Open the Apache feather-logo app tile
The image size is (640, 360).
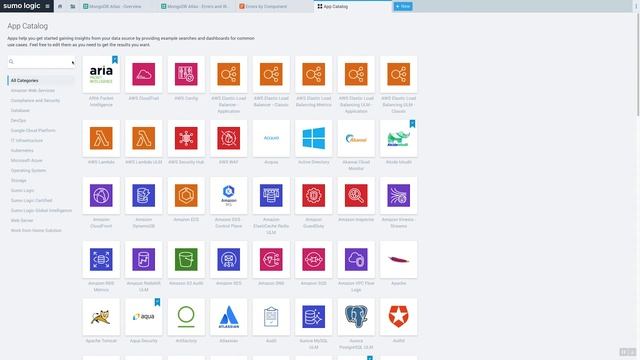pyautogui.click(x=398, y=260)
